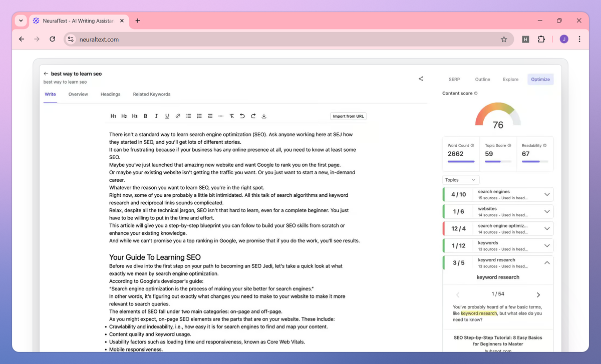The image size is (601, 364).
Task: Click the Readability help icon
Action: point(544,145)
